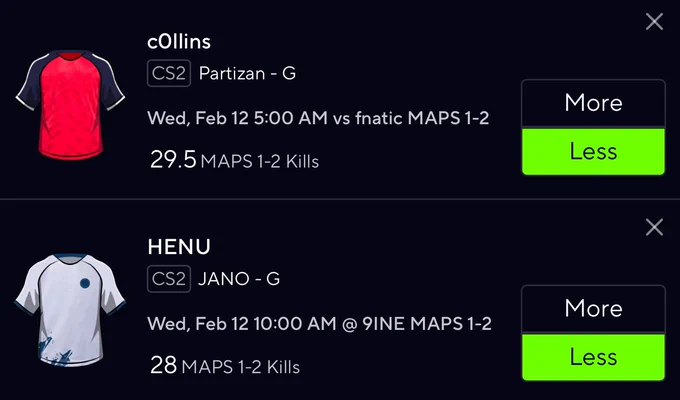680x400 pixels.
Task: Click the 29.5 projection value
Action: (173, 160)
